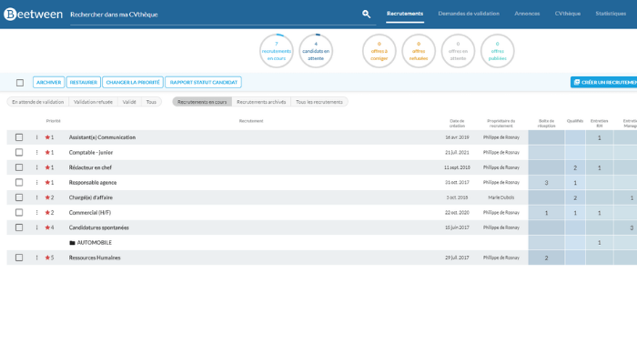Open the three-dot menu for Commercial (H/F)
This screenshot has width=637, height=364.
click(x=37, y=213)
